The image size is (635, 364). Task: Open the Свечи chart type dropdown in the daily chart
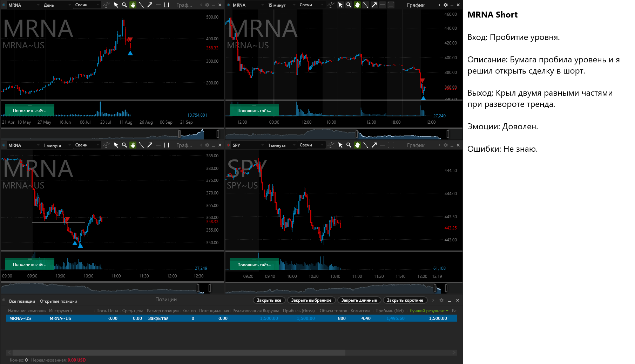tap(87, 5)
